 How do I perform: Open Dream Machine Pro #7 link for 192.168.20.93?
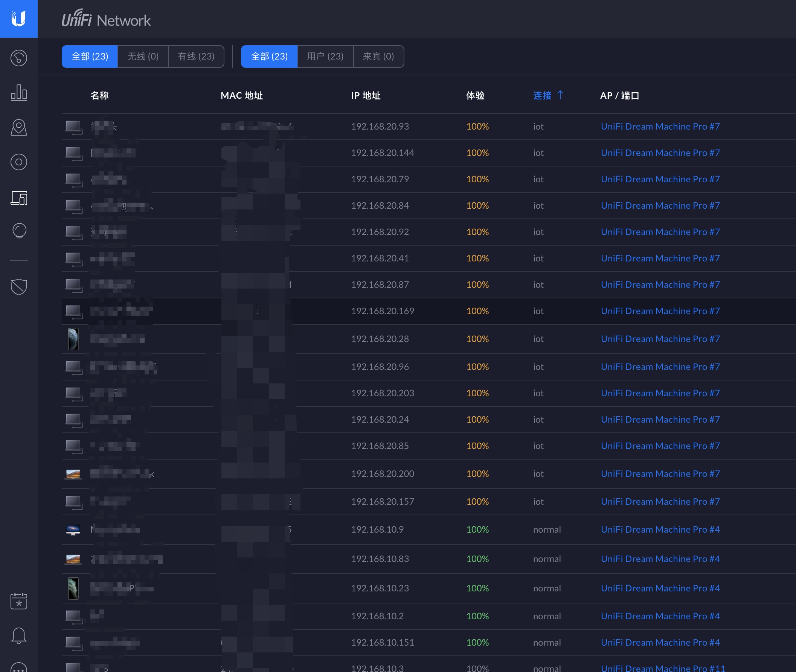tap(660, 127)
